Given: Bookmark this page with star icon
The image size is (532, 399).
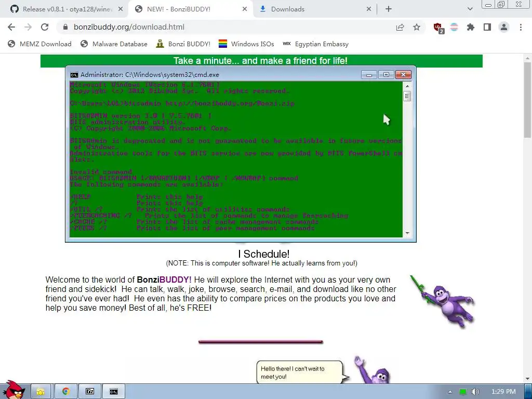Looking at the screenshot, I should 417,27.
